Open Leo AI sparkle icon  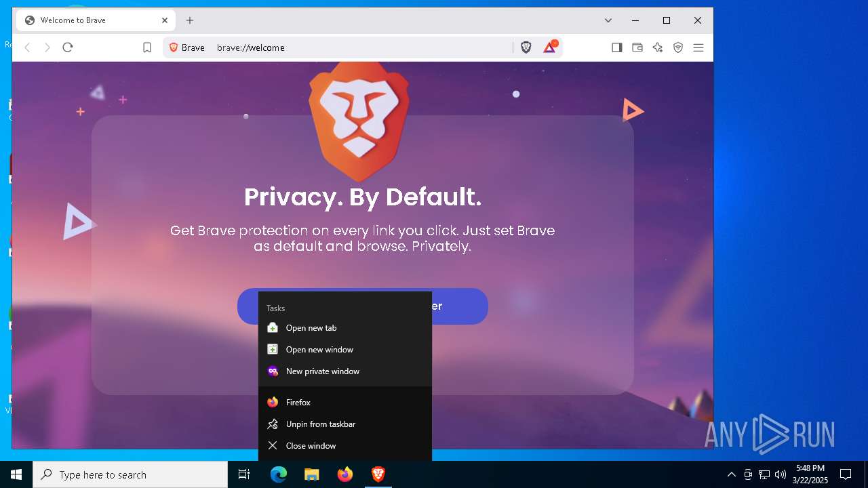pos(658,47)
